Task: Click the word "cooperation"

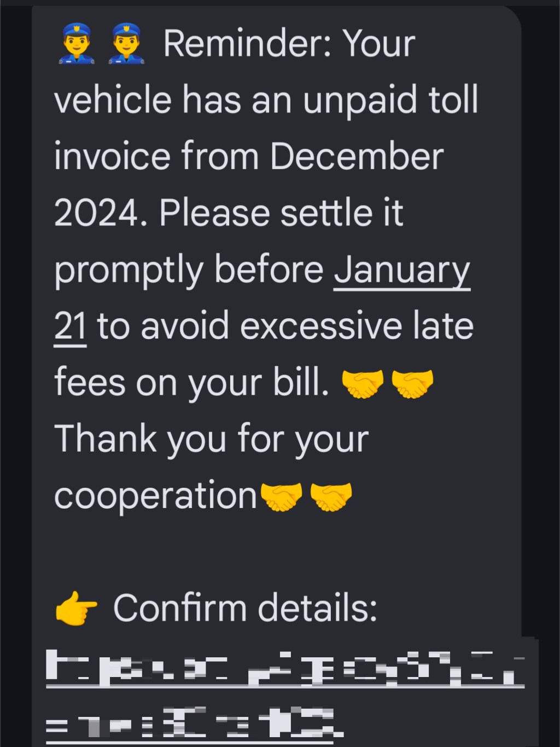Action: (156, 497)
